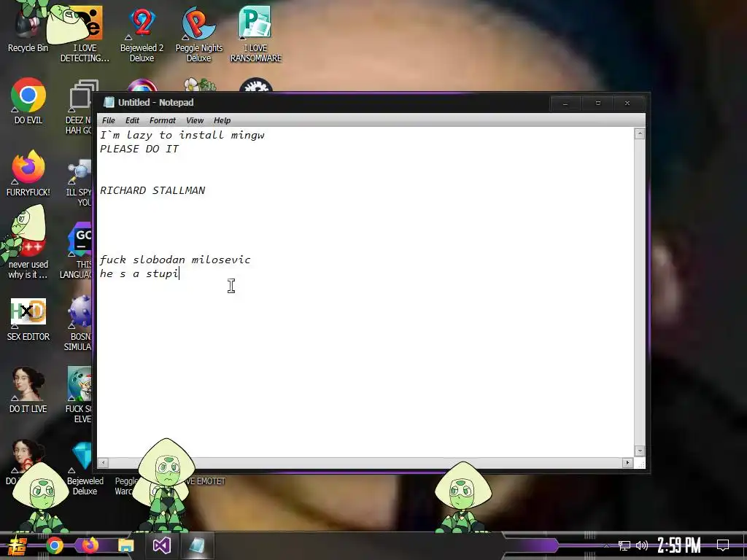Click the text line RICHARD STALLMAN

point(152,190)
